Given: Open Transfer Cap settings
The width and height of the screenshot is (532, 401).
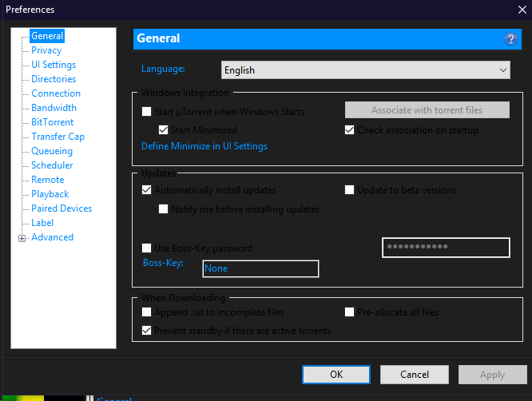Looking at the screenshot, I should point(58,137).
